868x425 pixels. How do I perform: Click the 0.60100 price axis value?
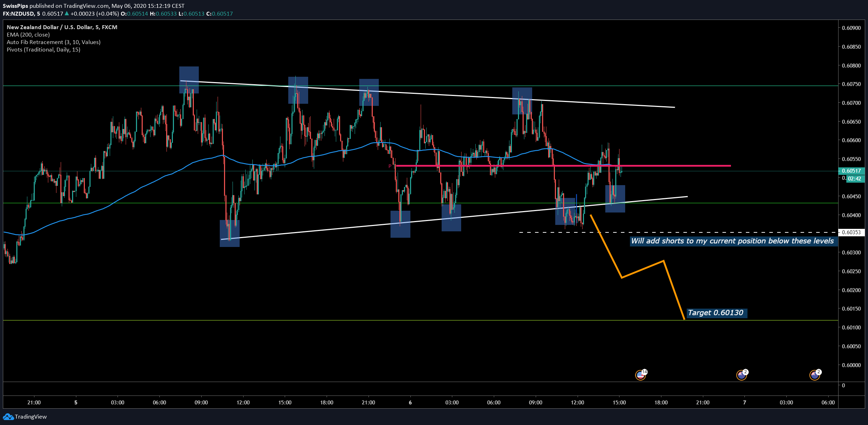[851, 328]
